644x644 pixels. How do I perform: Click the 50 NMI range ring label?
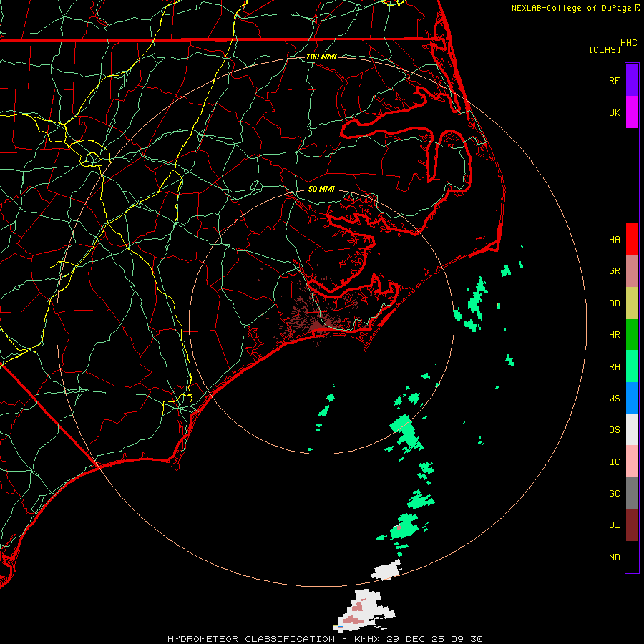pyautogui.click(x=321, y=189)
